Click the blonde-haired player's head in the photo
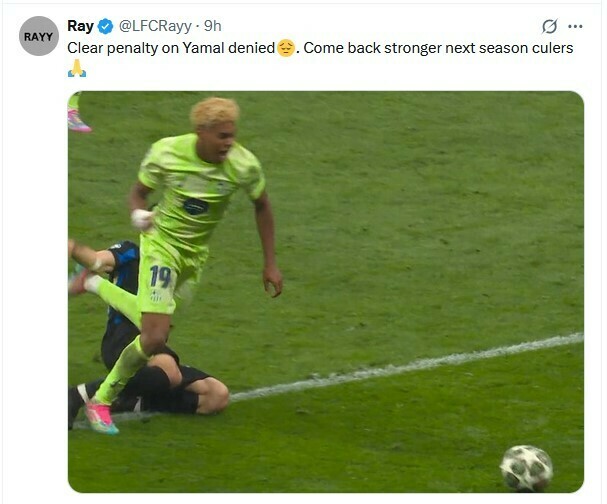Screen dimensions: 607x504 (215, 130)
